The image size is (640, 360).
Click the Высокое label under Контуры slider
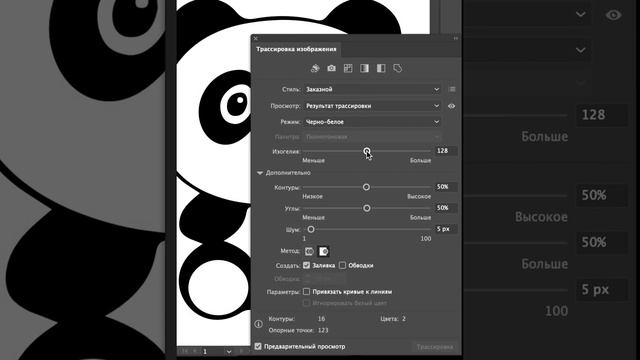point(419,196)
